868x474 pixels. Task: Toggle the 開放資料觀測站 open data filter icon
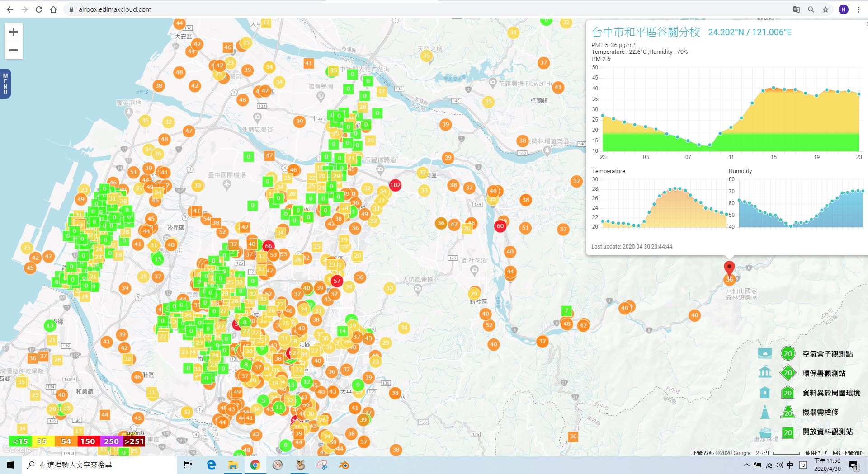coord(765,432)
